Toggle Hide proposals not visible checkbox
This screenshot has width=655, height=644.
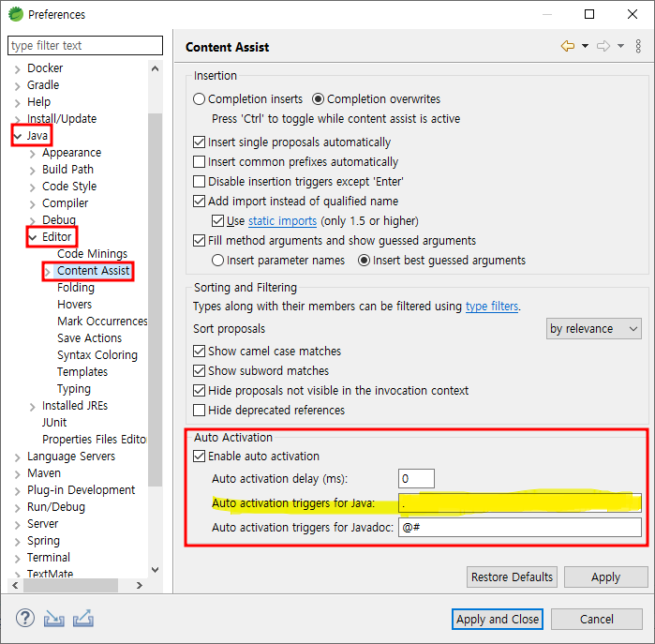point(200,390)
